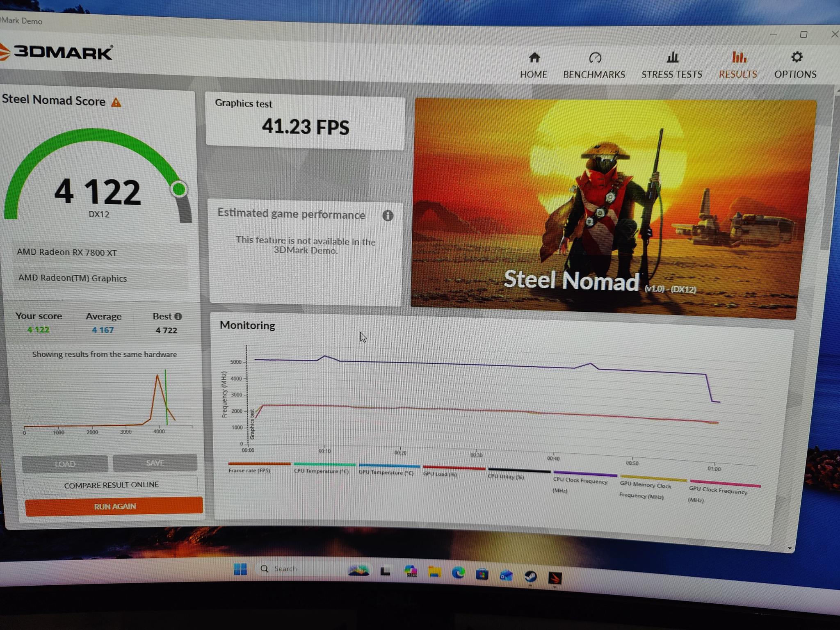Click the Best score info icon
Screen dimensions: 840x630
point(178,316)
